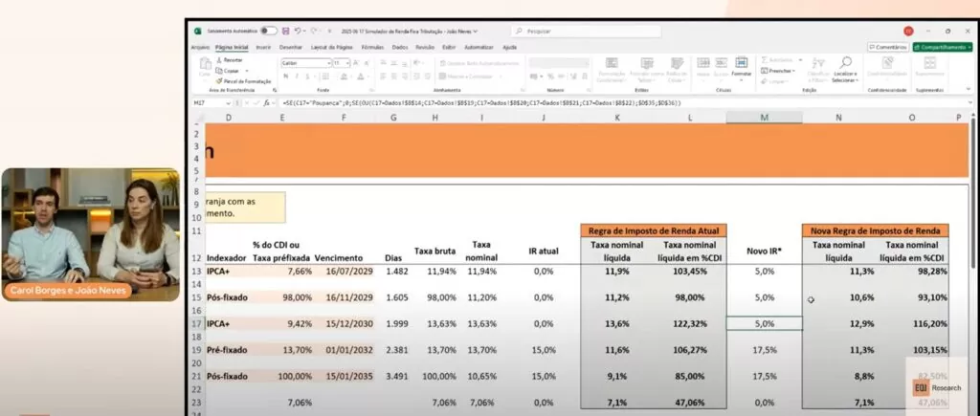Click the borders icon in Fonte group
Screen dimensions: 980x416
pyautogui.click(x=325, y=77)
